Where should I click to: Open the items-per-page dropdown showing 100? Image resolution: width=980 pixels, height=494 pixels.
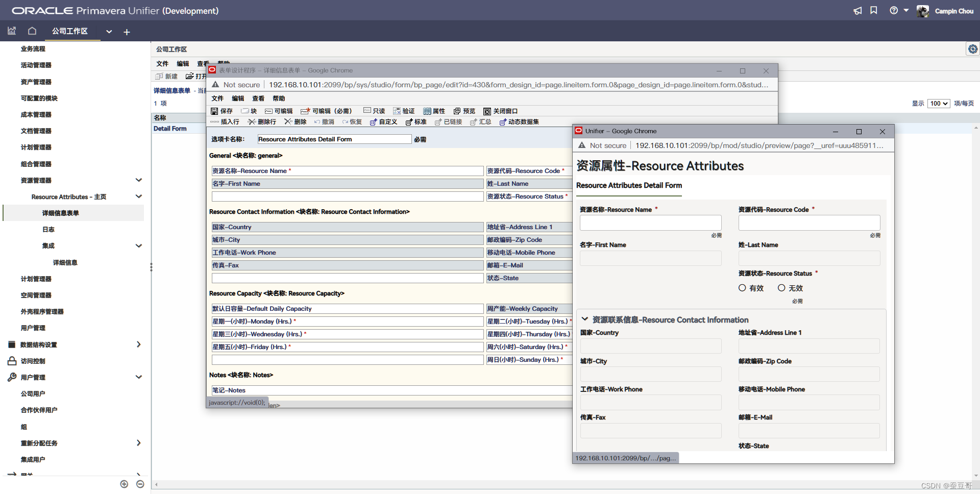click(938, 103)
